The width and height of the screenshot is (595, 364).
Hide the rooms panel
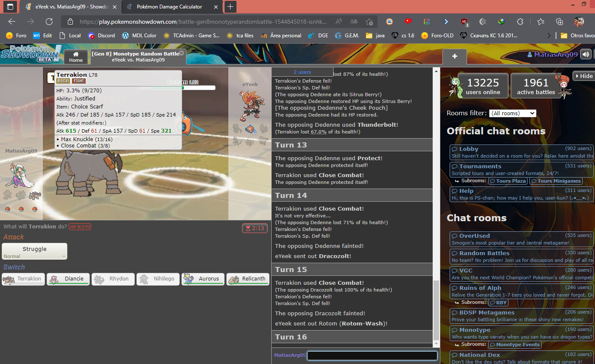(x=583, y=76)
